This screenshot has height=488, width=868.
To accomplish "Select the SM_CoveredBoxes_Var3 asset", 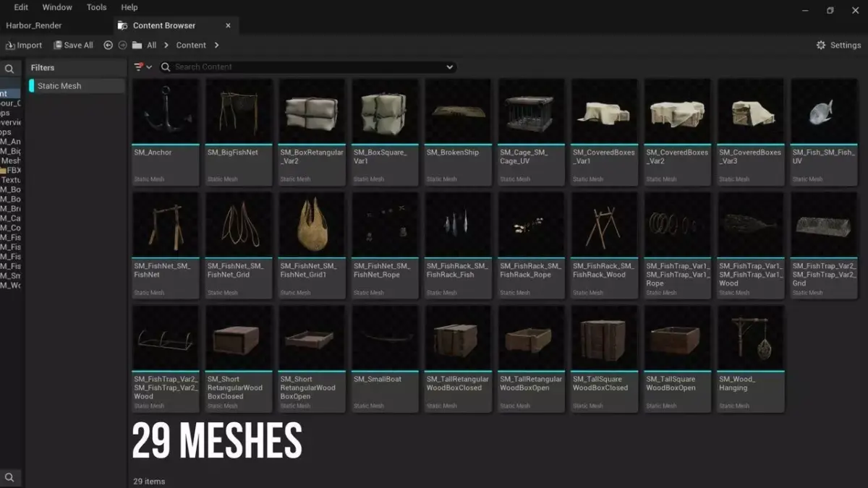I will 751,132.
